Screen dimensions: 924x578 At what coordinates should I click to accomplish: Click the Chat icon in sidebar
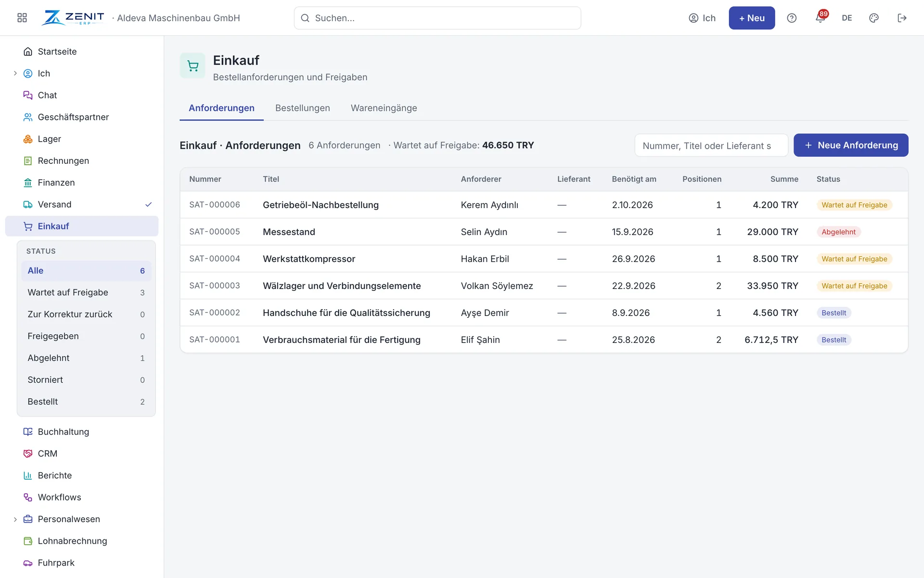[28, 95]
